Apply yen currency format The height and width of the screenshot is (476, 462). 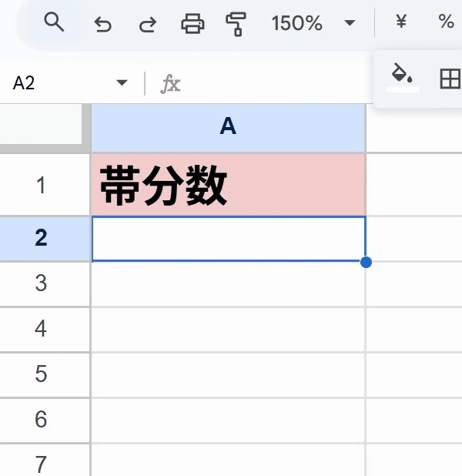point(401,22)
